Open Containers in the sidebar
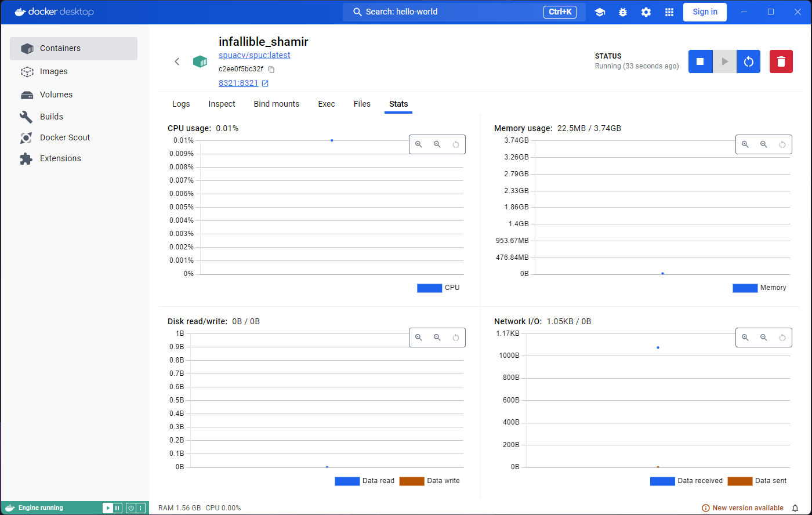The image size is (812, 515). 74,49
